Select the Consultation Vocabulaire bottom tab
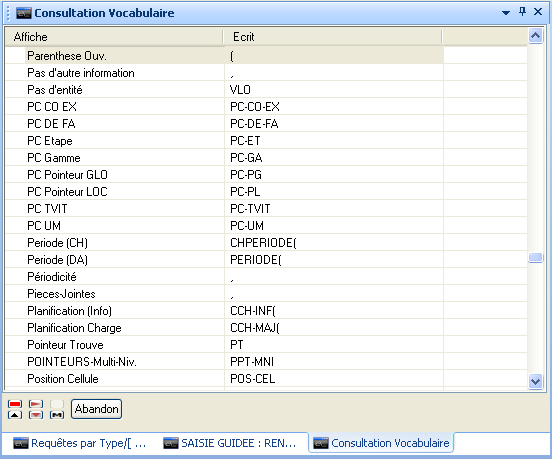The width and height of the screenshot is (552, 459). click(x=381, y=443)
